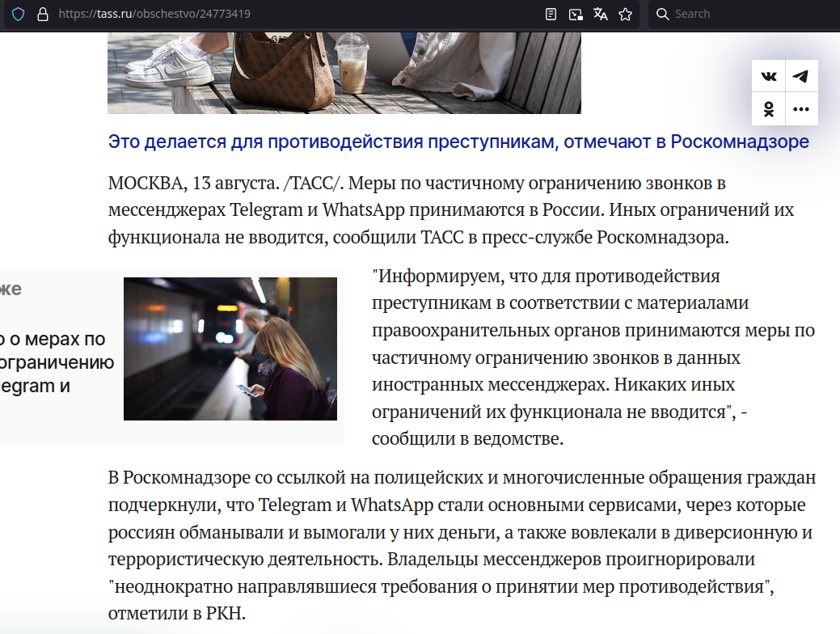Click the top article photo with sneakers
Image resolution: width=840 pixels, height=634 pixels.
tap(344, 73)
